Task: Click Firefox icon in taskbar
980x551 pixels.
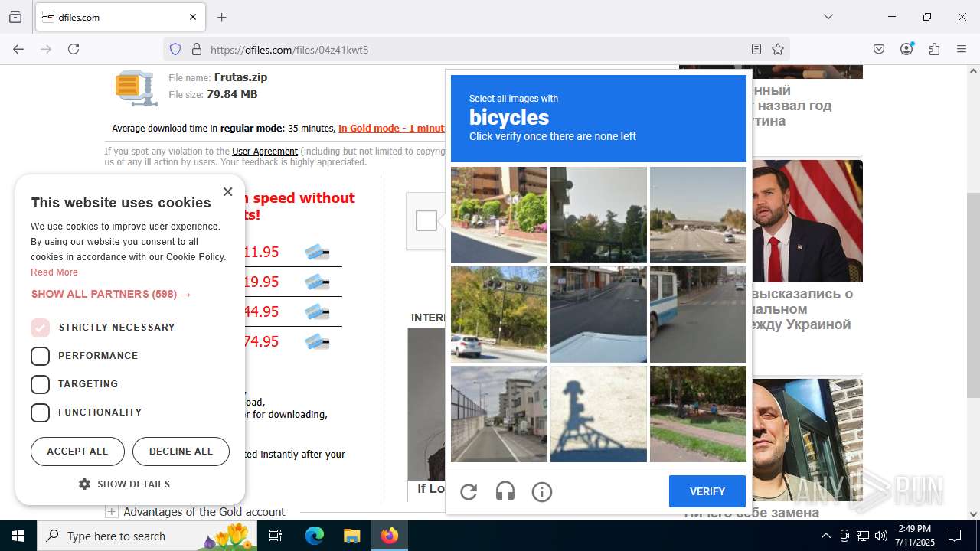Action: point(390,536)
